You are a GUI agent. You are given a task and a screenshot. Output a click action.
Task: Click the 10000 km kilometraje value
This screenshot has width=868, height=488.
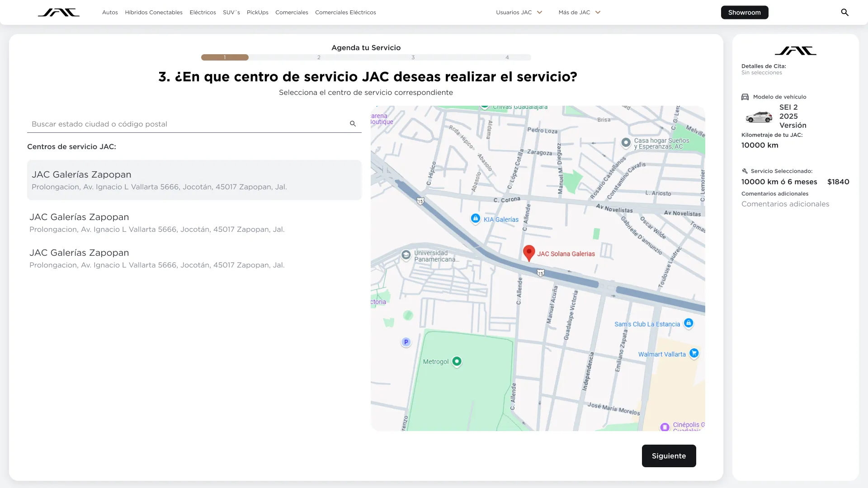(x=760, y=145)
